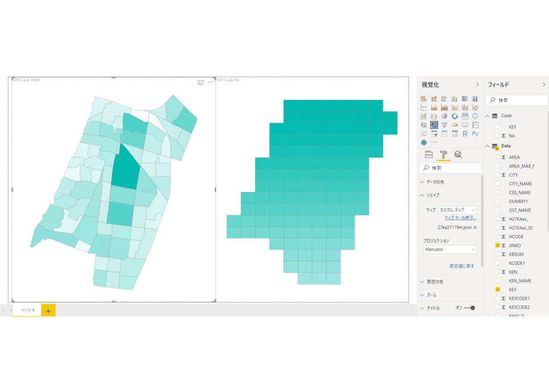Select R script visual icon
Screen dimensions: 549x392
point(465,134)
